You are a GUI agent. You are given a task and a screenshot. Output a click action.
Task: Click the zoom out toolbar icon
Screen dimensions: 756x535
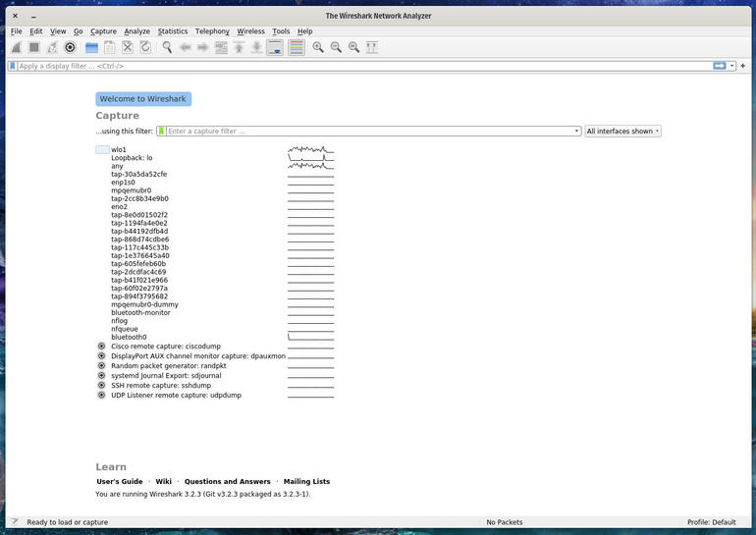[336, 47]
